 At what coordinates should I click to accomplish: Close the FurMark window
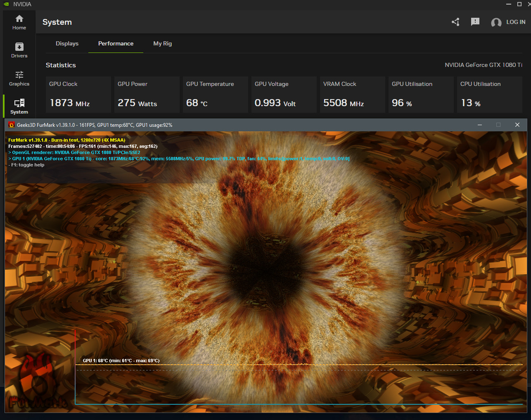(x=517, y=125)
